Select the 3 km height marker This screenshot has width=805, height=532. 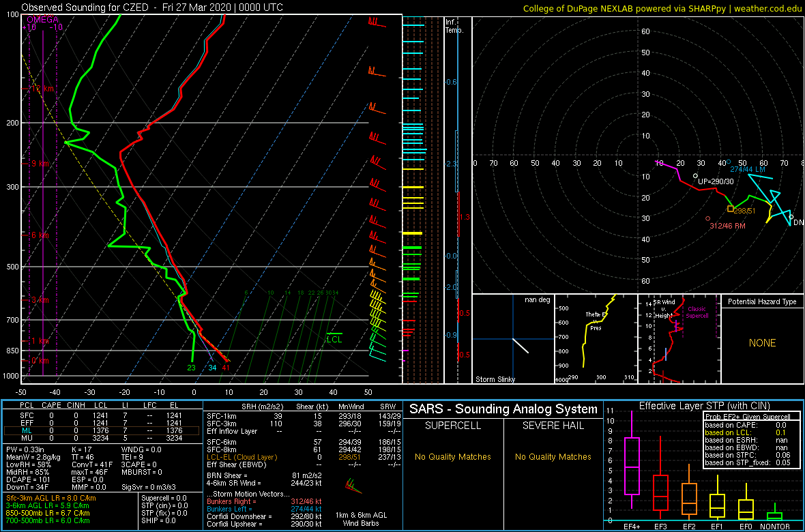point(41,300)
